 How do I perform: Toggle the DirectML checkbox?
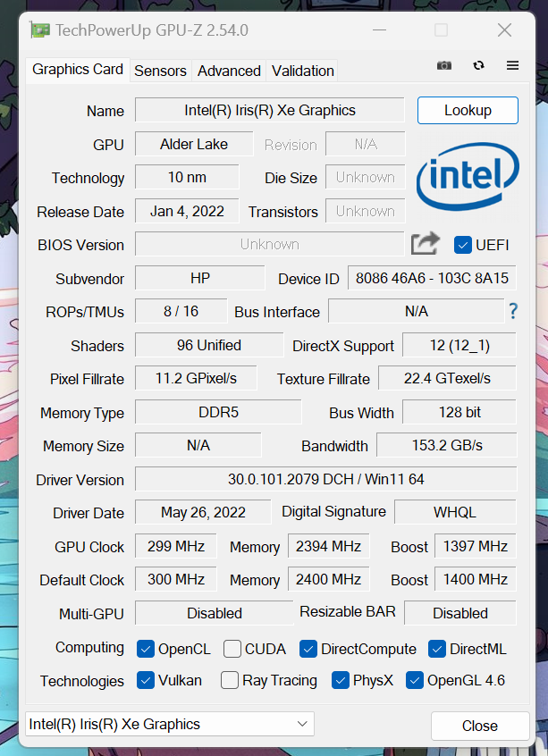coord(437,649)
